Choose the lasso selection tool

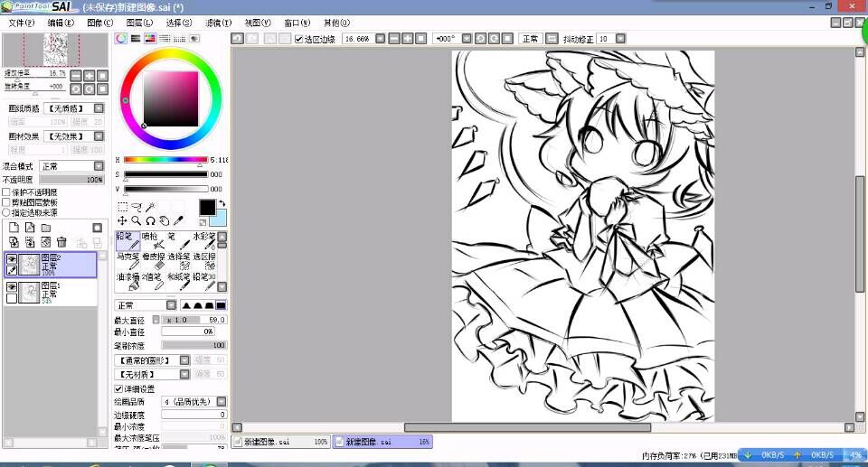tap(137, 206)
